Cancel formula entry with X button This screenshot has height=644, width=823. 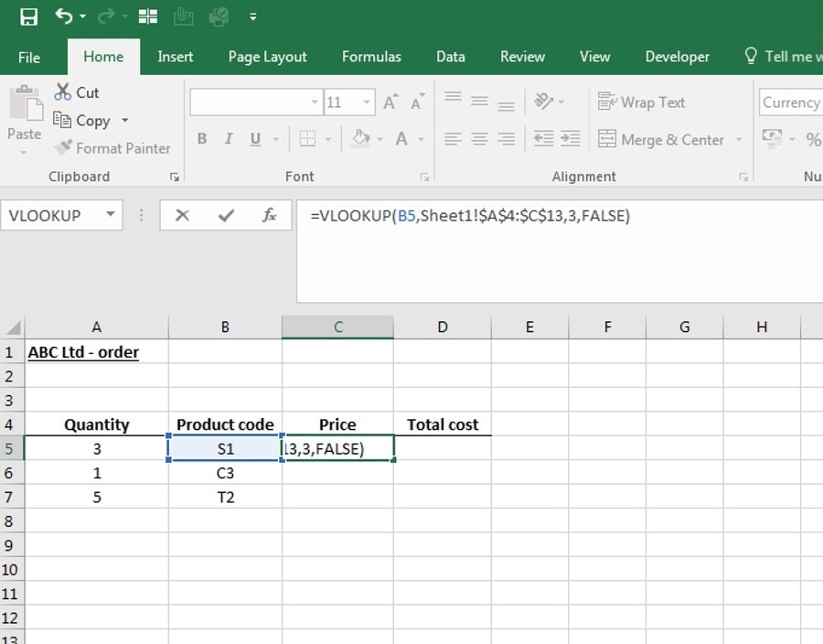point(182,215)
